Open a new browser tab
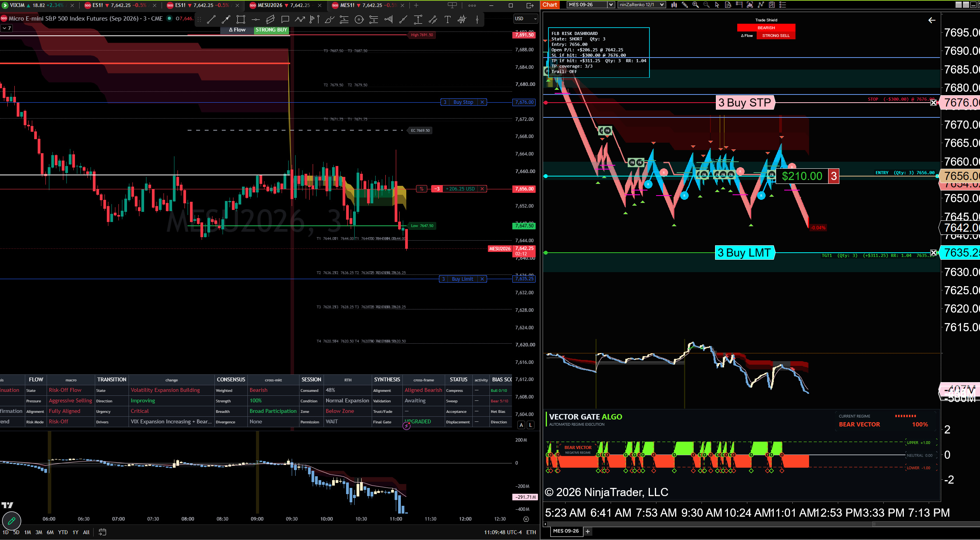Image resolution: width=980 pixels, height=540 pixels. [416, 5]
